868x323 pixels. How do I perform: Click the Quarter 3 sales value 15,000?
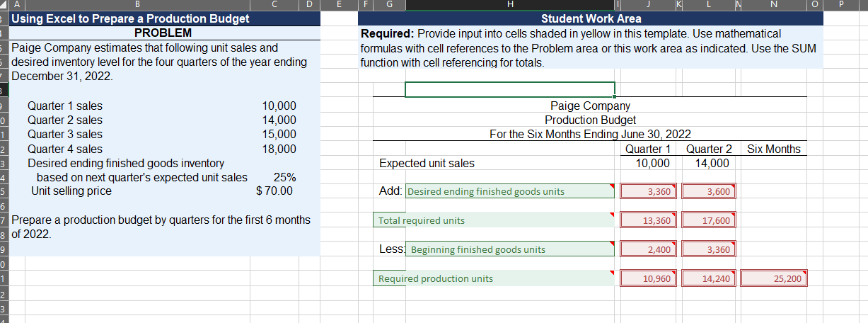coord(279,134)
